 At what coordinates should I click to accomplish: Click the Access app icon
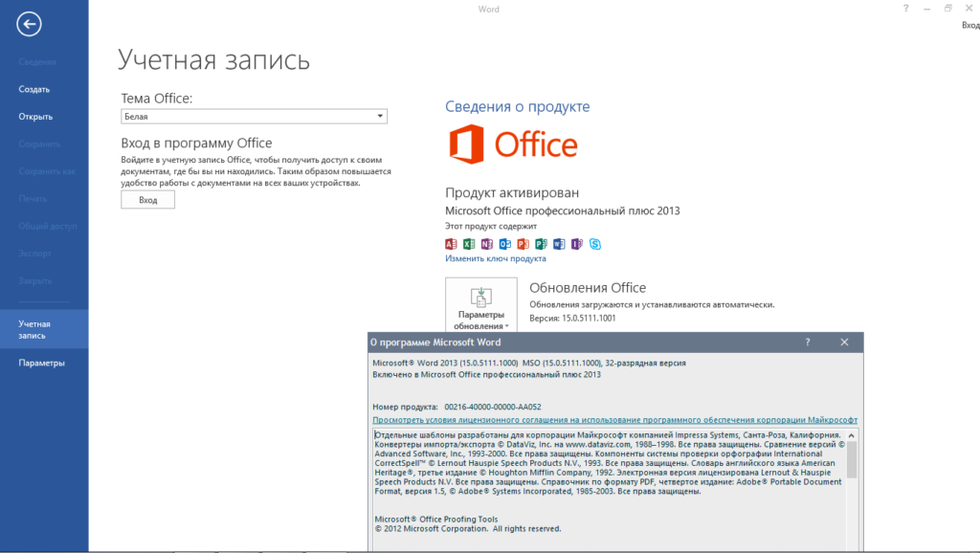pos(452,244)
